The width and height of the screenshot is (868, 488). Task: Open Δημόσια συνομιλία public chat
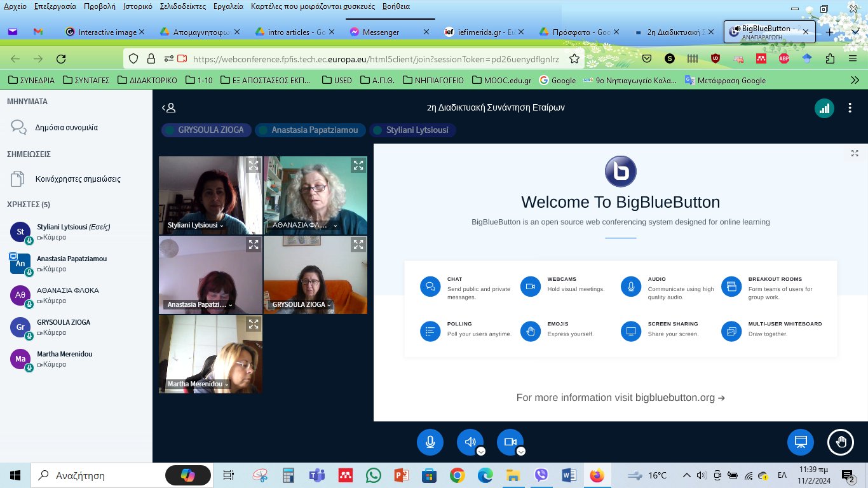tap(66, 127)
